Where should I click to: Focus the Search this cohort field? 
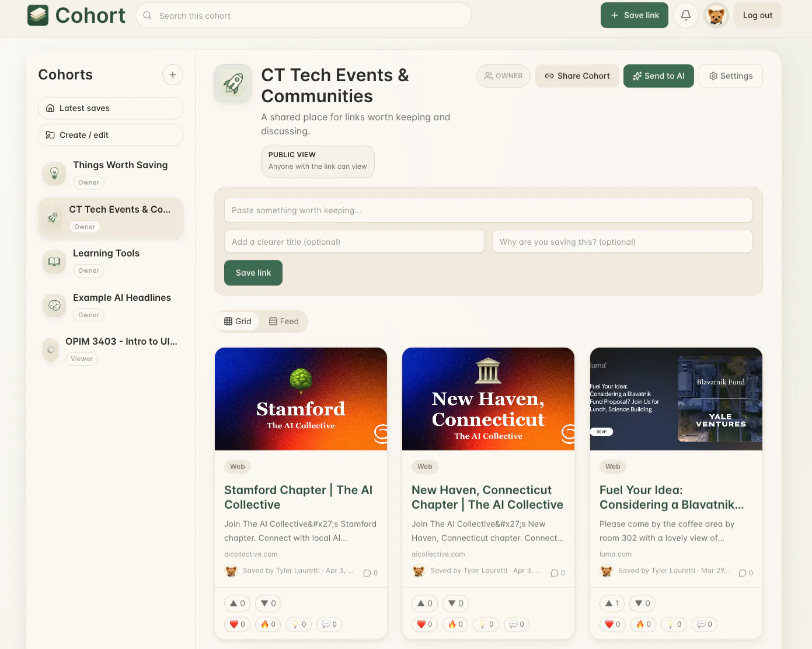click(x=304, y=15)
